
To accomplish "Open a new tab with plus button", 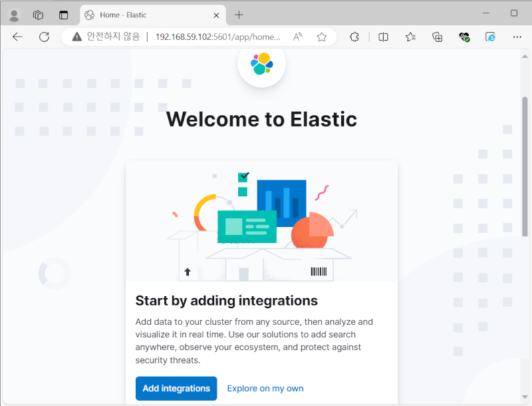I will click(239, 15).
